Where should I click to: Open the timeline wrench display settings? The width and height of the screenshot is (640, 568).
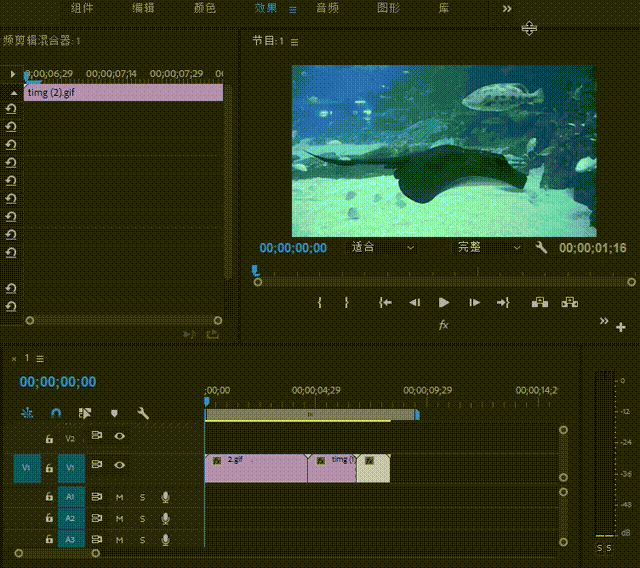[143, 412]
